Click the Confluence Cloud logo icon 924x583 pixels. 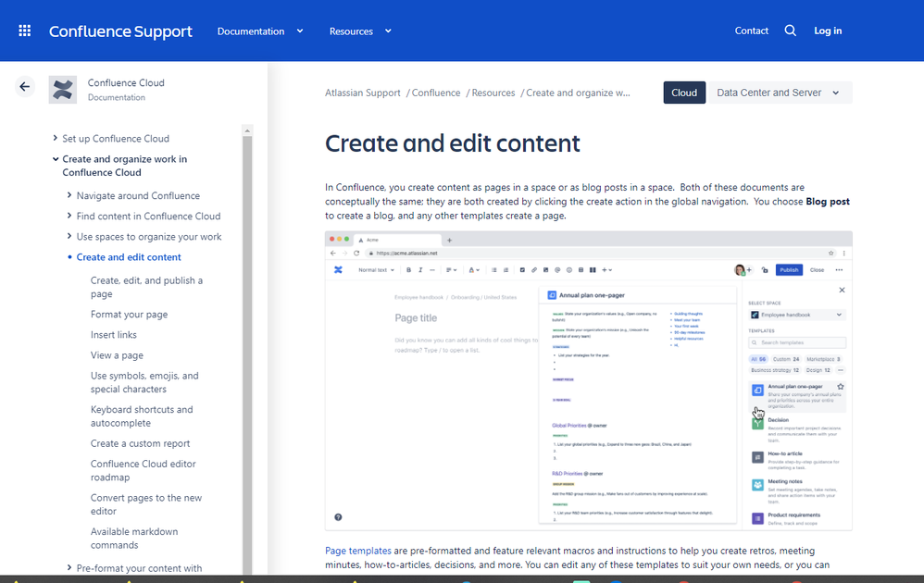[62, 90]
